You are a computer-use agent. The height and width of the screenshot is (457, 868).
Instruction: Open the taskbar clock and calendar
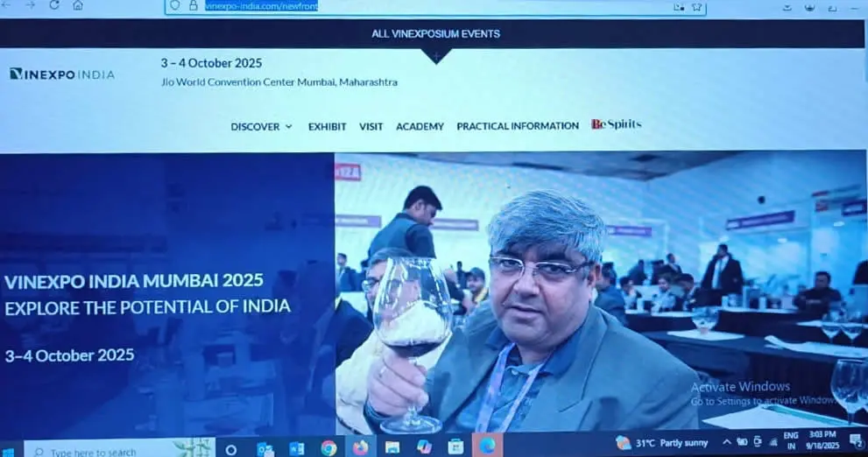(x=822, y=439)
